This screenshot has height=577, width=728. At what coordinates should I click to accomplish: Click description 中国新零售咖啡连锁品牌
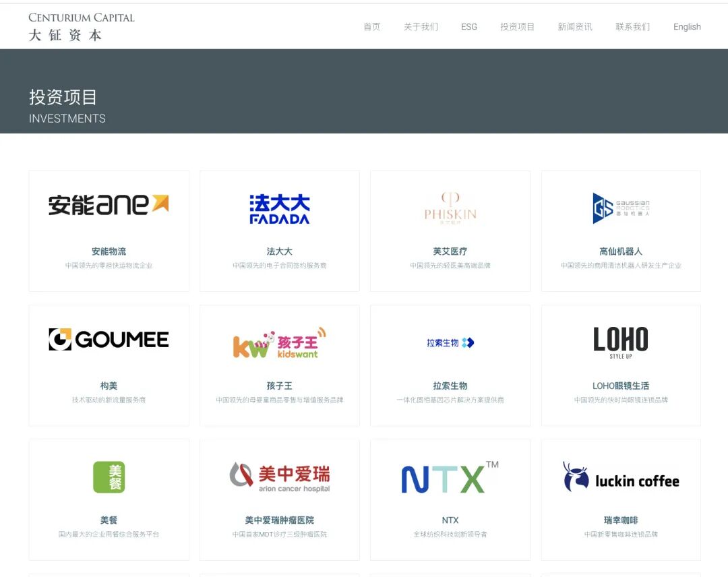[621, 535]
